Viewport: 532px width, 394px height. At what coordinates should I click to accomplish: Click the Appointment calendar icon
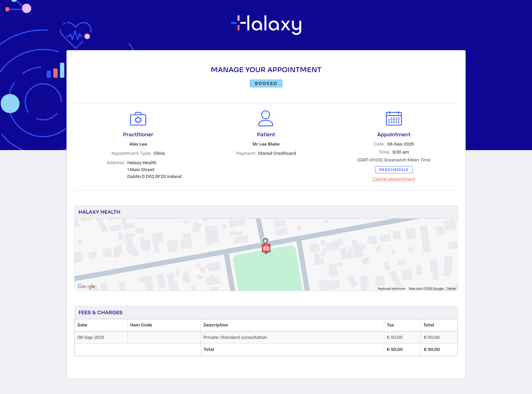(x=394, y=118)
